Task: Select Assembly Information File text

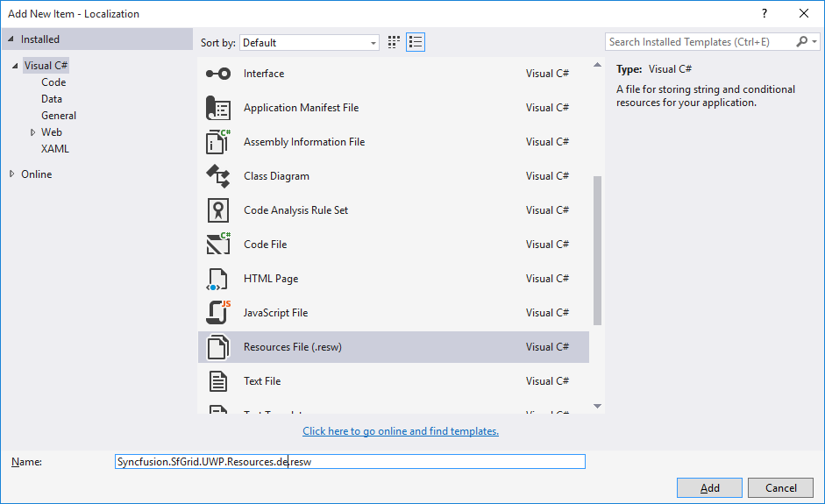Action: (304, 142)
